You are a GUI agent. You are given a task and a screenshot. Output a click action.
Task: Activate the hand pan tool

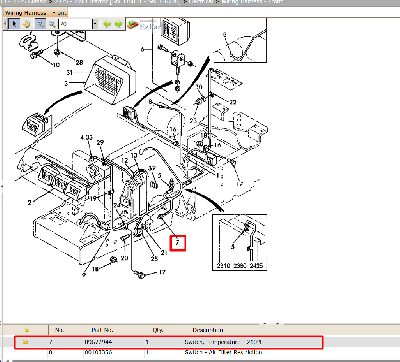pyautogui.click(x=27, y=24)
